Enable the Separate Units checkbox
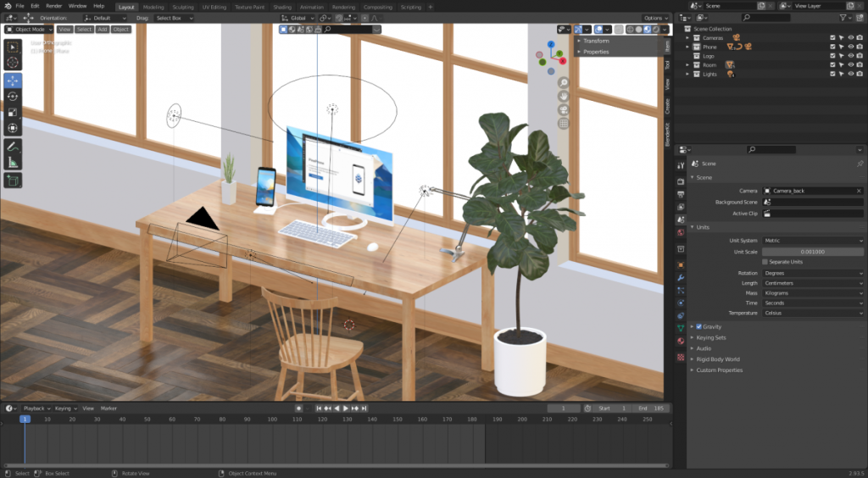This screenshot has width=868, height=478. 765,262
